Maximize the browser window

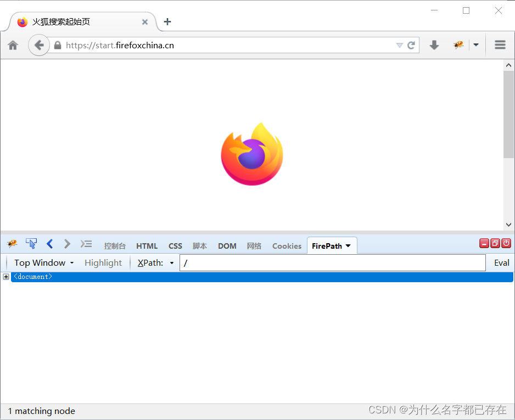coord(466,10)
